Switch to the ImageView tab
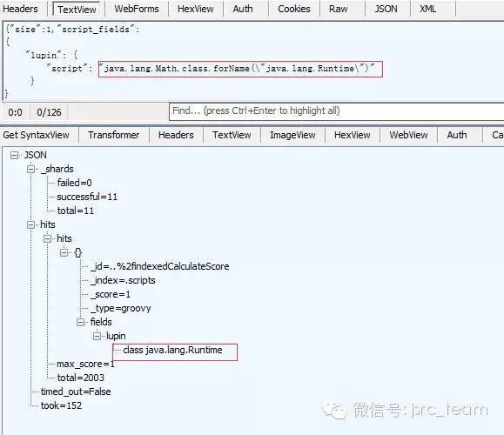This screenshot has height=435, width=504. [292, 135]
